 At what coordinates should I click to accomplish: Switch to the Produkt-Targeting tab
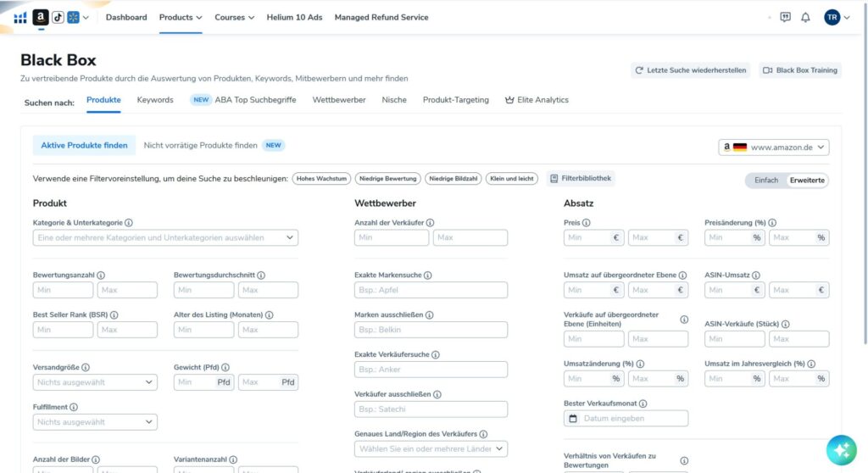tap(455, 100)
